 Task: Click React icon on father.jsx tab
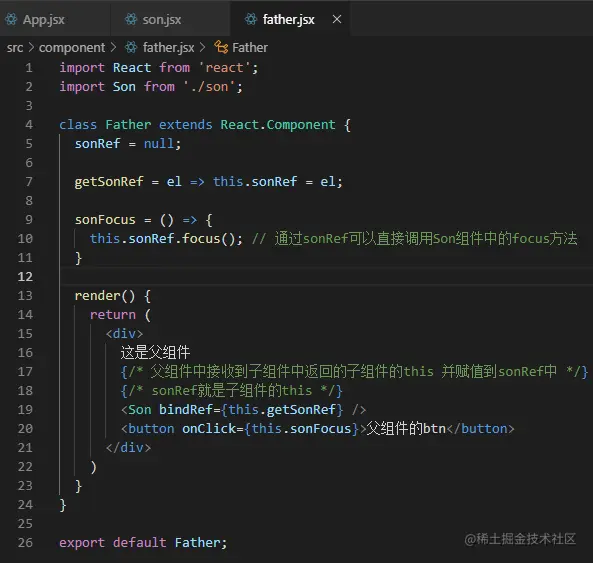(x=250, y=19)
